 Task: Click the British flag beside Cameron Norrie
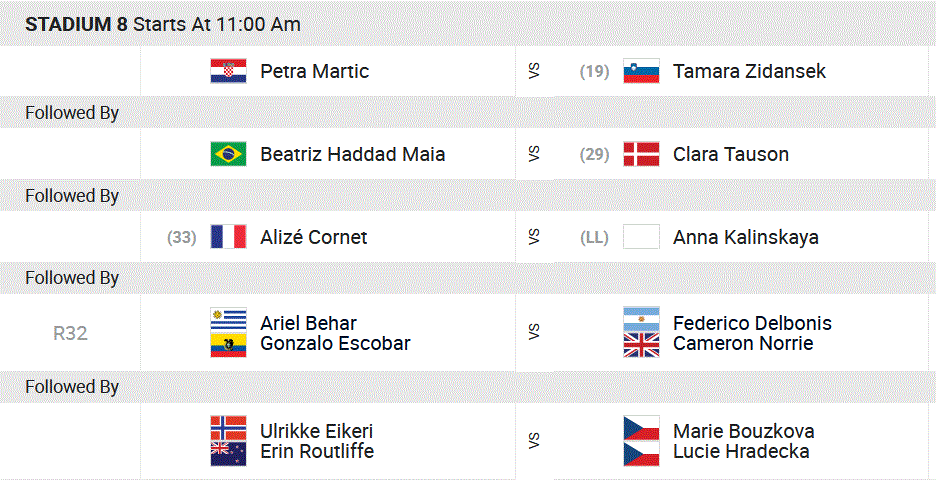641,345
